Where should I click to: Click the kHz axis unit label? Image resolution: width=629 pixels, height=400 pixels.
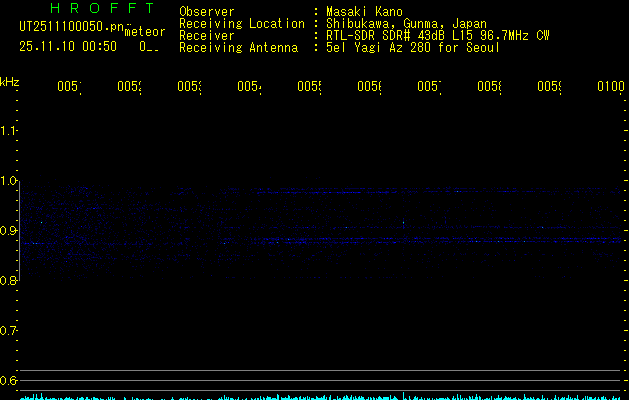10,81
